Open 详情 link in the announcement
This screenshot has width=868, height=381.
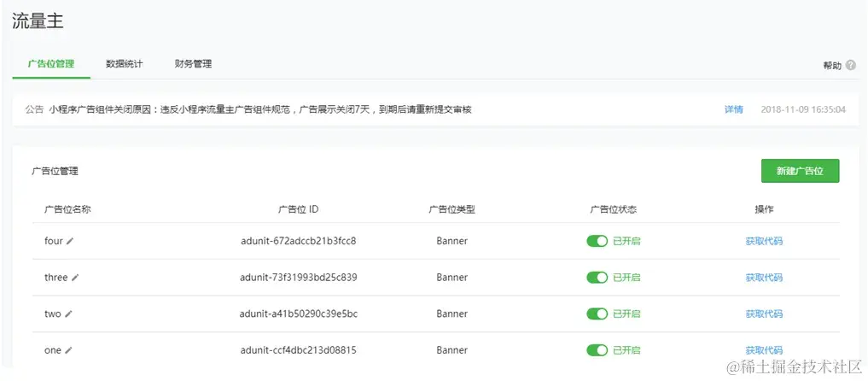click(734, 109)
